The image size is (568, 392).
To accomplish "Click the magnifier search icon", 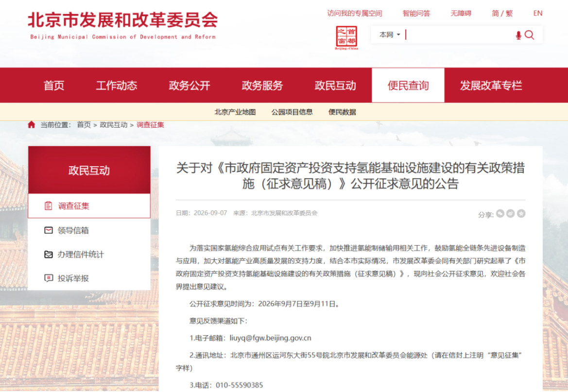I will (x=529, y=35).
